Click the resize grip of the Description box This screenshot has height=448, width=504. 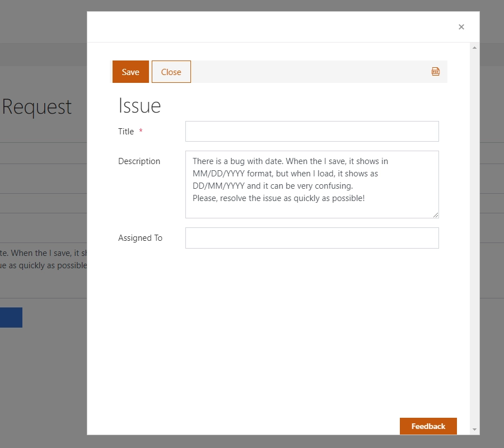pos(436,215)
